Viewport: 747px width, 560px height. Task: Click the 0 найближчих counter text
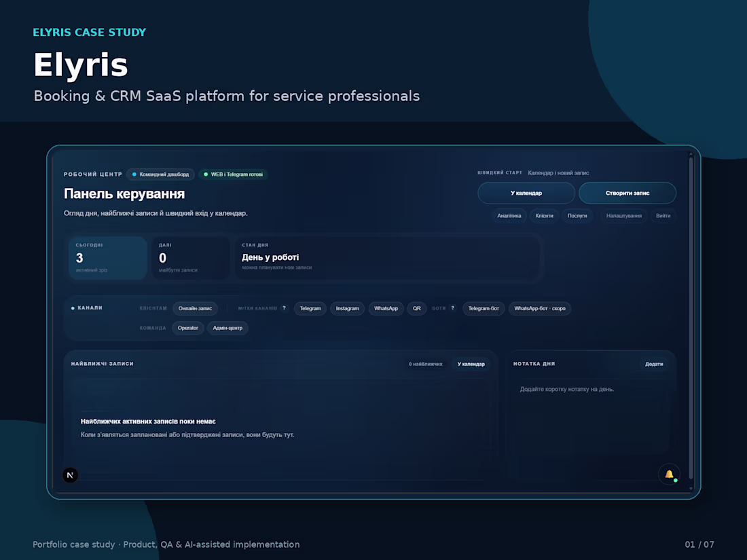[x=425, y=365]
